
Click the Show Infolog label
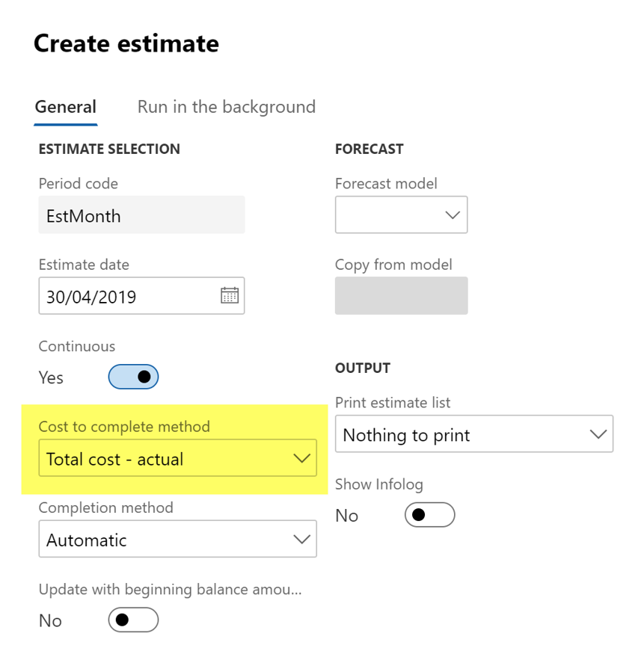(378, 484)
